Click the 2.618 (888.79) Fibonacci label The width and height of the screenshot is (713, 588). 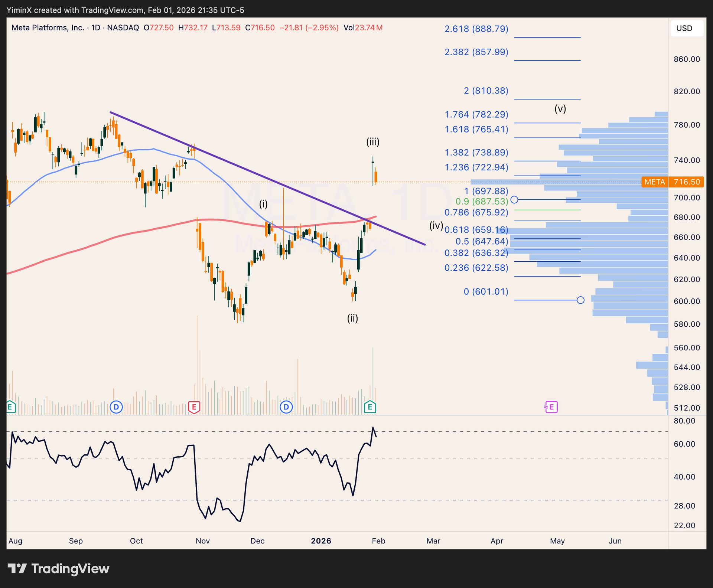(x=476, y=29)
